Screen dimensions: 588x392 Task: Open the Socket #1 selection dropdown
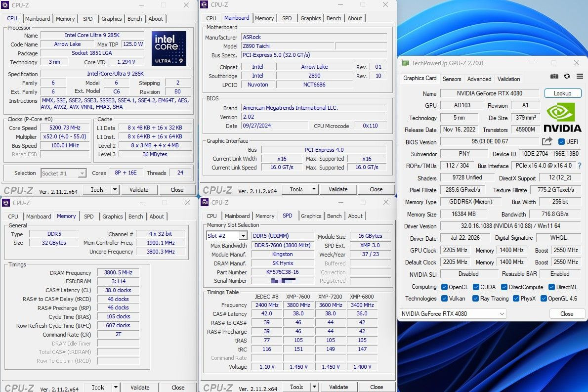click(x=63, y=173)
